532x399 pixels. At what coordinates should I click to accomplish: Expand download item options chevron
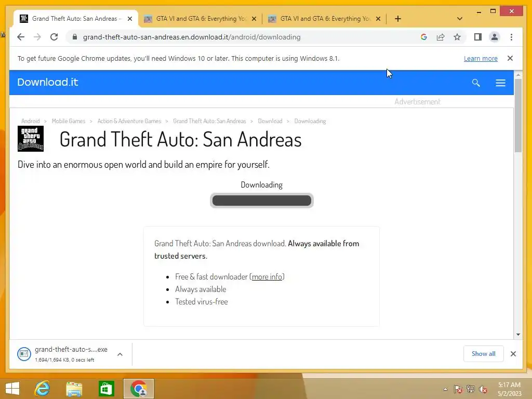tap(120, 354)
